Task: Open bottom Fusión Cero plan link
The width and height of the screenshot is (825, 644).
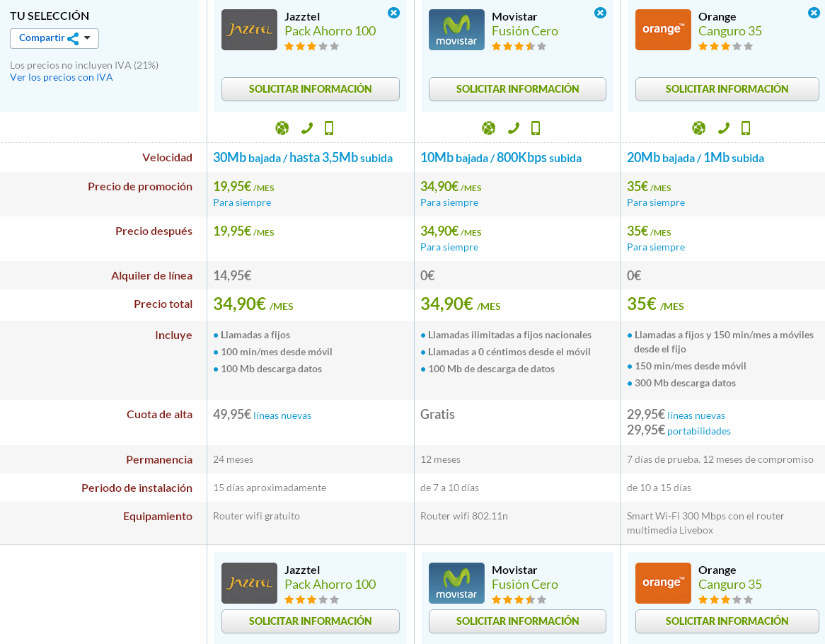Action: [x=524, y=585]
